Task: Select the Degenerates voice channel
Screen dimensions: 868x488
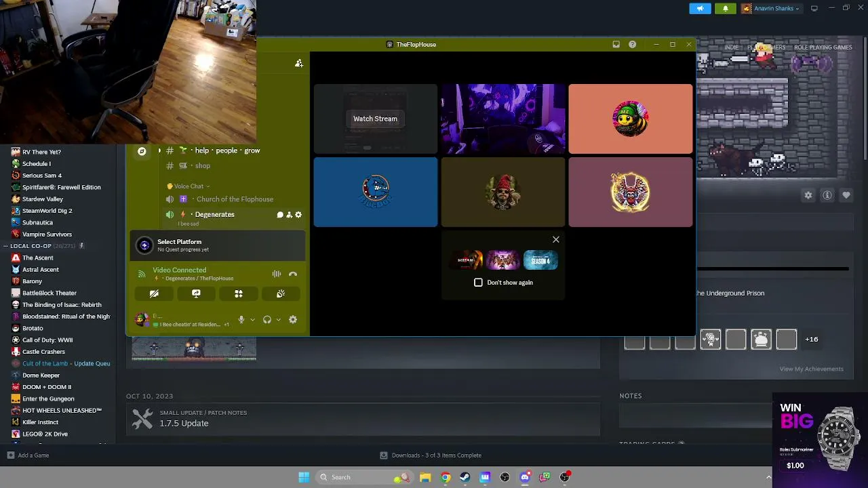Action: point(214,215)
